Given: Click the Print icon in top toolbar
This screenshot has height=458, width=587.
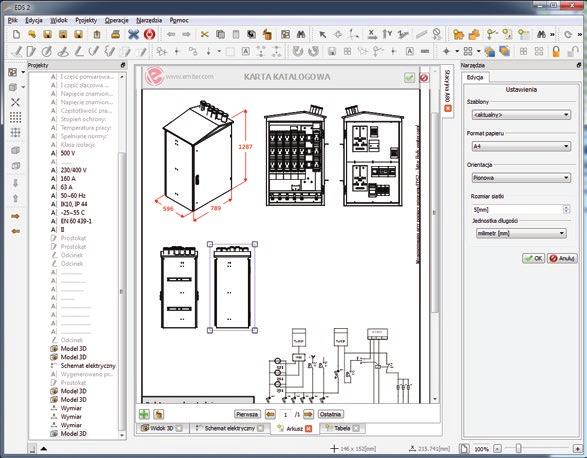Looking at the screenshot, I should (116, 34).
